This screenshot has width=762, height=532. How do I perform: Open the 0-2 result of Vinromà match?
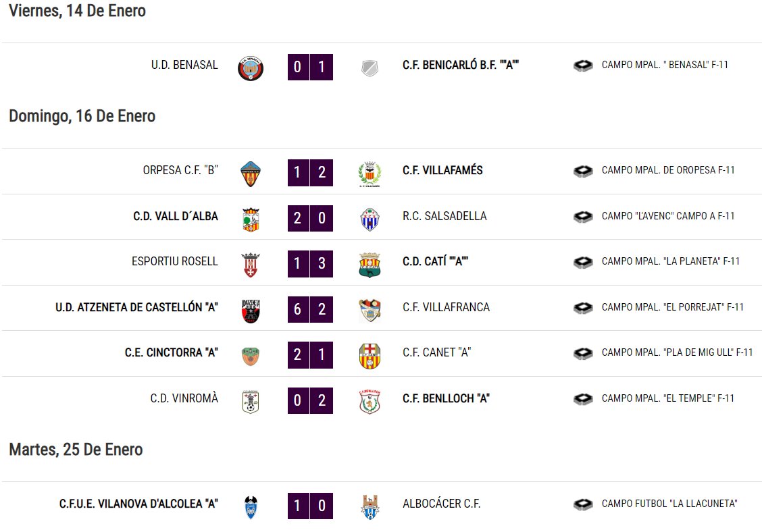pyautogui.click(x=310, y=400)
